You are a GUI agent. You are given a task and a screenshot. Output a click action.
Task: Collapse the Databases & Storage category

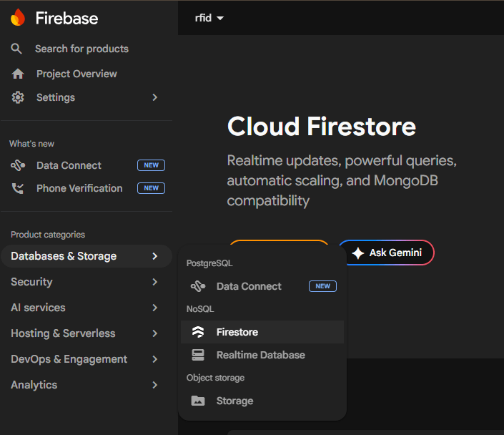tap(86, 256)
